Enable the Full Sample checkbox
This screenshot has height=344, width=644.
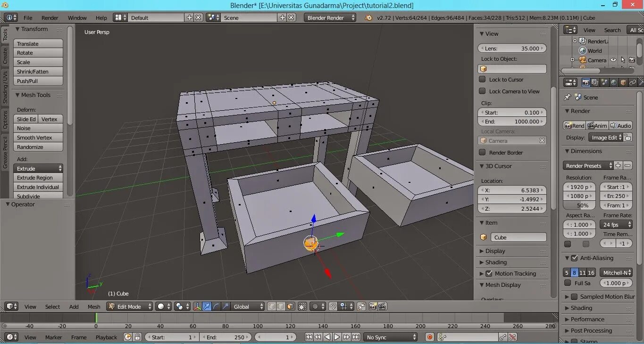pyautogui.click(x=568, y=283)
